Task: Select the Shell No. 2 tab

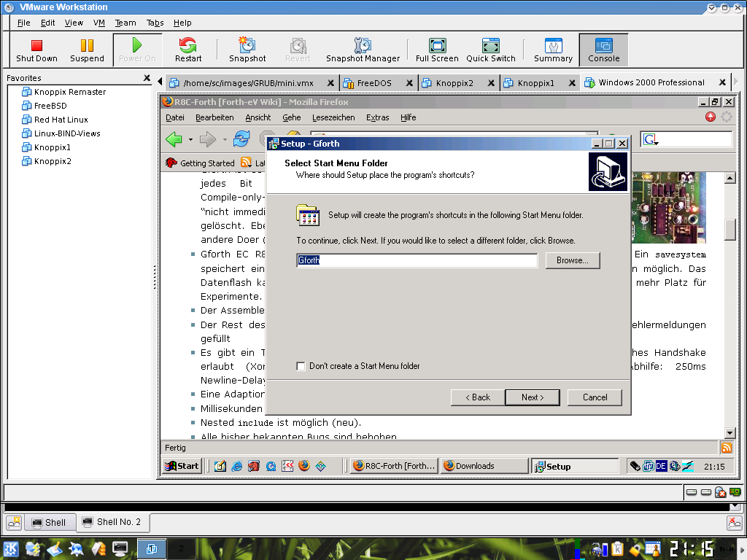Action: [x=112, y=522]
